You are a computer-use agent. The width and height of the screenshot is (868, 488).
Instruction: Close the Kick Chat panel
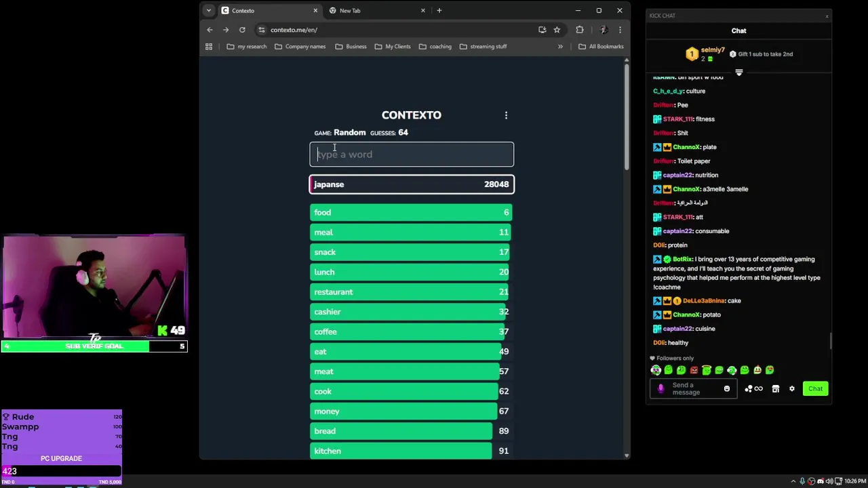pos(827,16)
